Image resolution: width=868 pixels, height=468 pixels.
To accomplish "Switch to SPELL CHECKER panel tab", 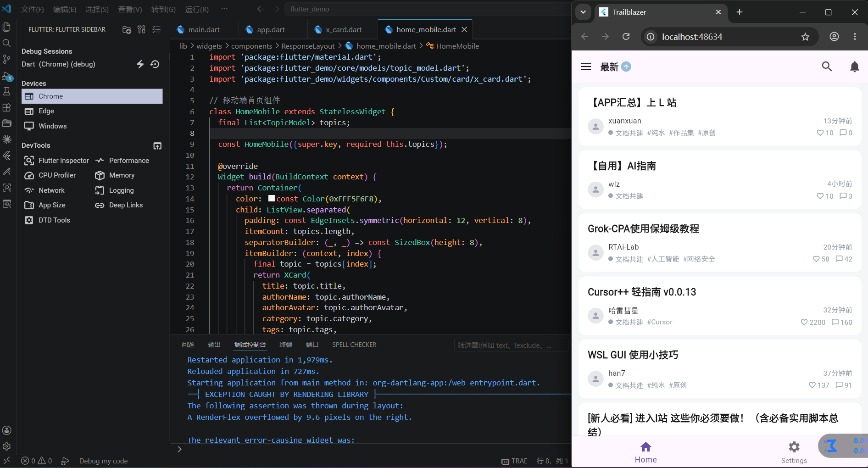I will click(x=354, y=345).
